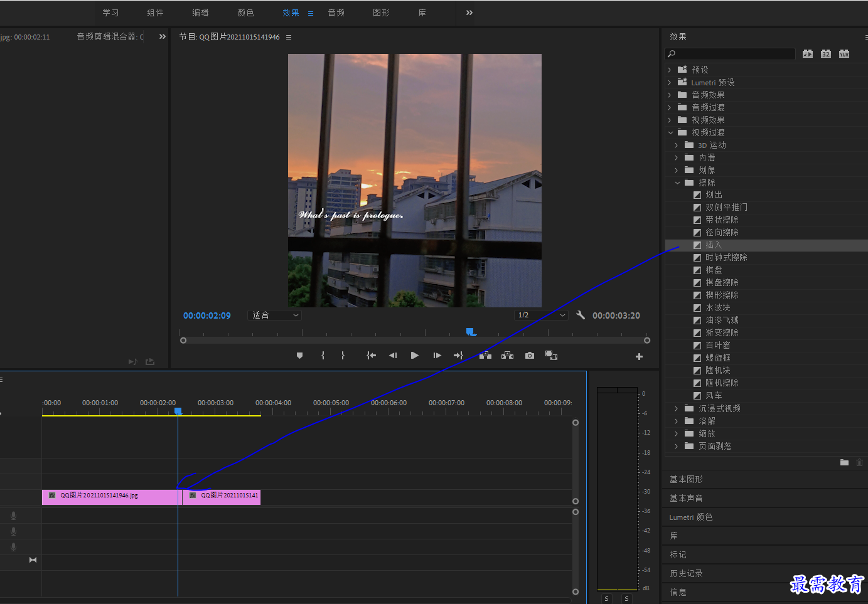868x604 pixels.
Task: Open monitor settings wrench icon
Action: (581, 315)
